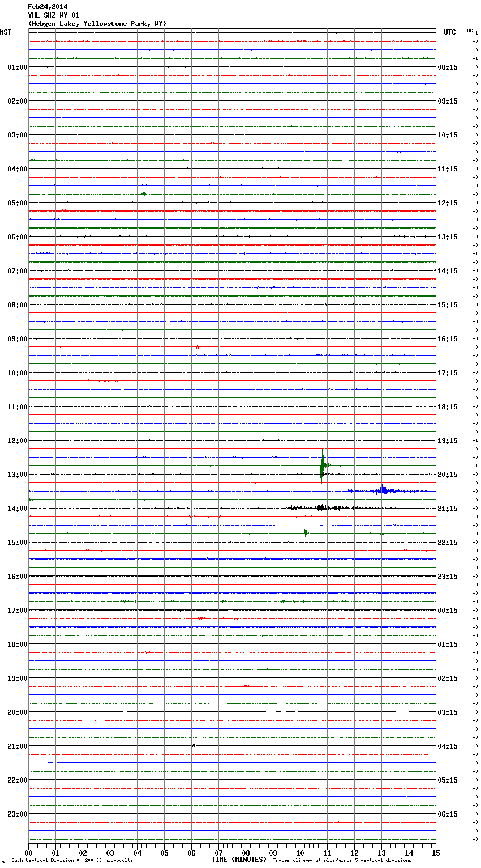Click minute 05 on the bottom axis

coord(164,853)
